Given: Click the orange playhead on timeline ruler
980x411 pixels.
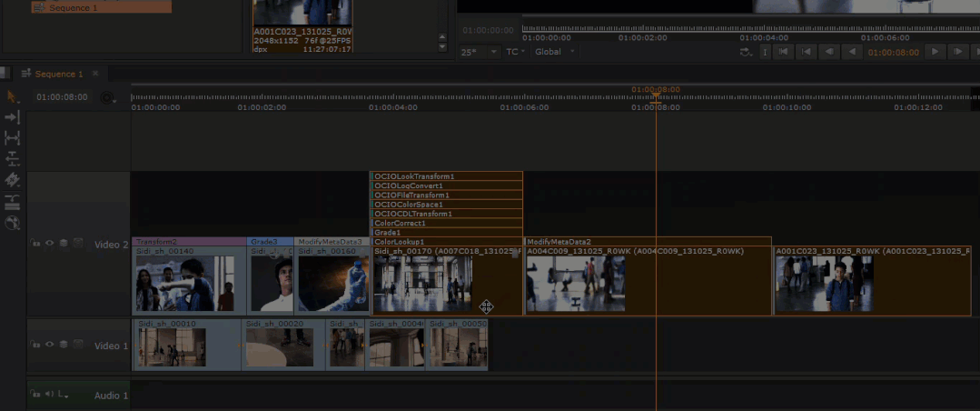Looking at the screenshot, I should point(656,93).
